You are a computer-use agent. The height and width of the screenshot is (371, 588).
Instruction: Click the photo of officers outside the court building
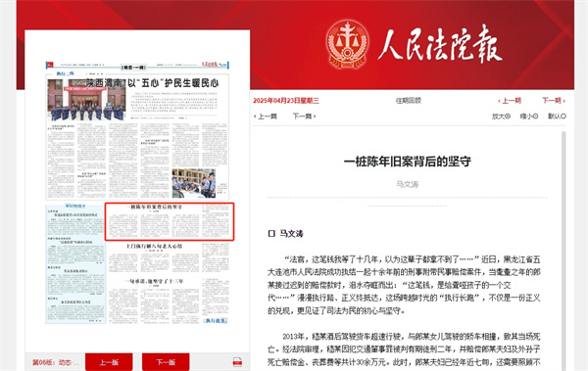86,99
